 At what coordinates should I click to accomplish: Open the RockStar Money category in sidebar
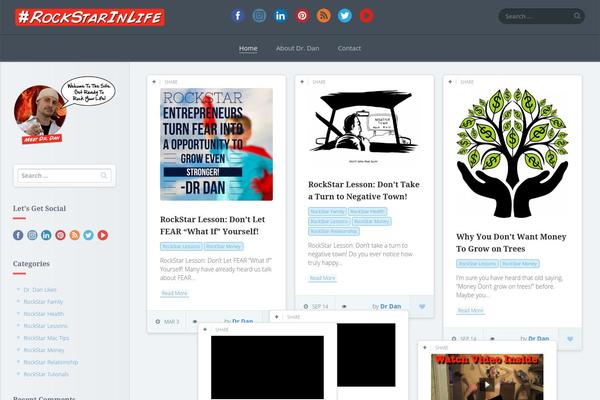(44, 350)
